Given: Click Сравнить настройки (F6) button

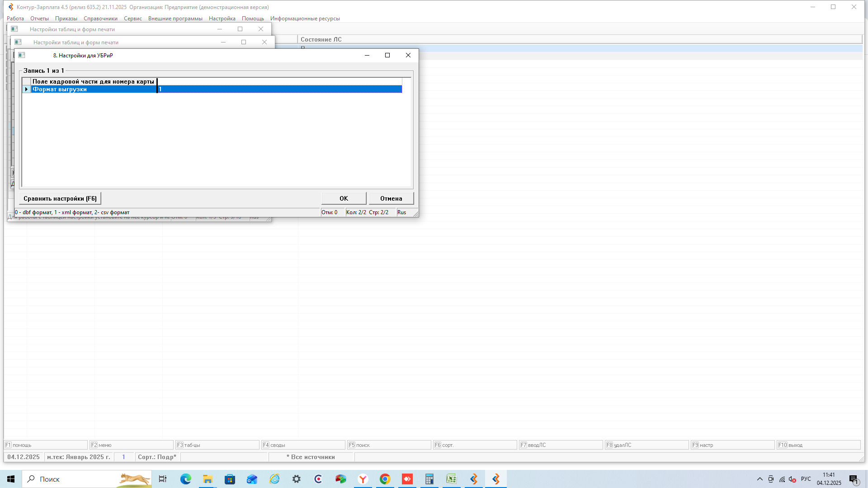Looking at the screenshot, I should point(60,198).
